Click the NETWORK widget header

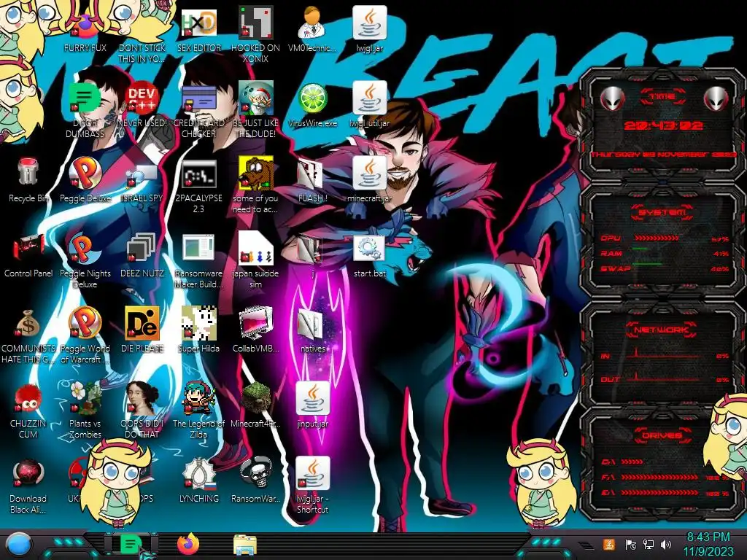click(662, 329)
